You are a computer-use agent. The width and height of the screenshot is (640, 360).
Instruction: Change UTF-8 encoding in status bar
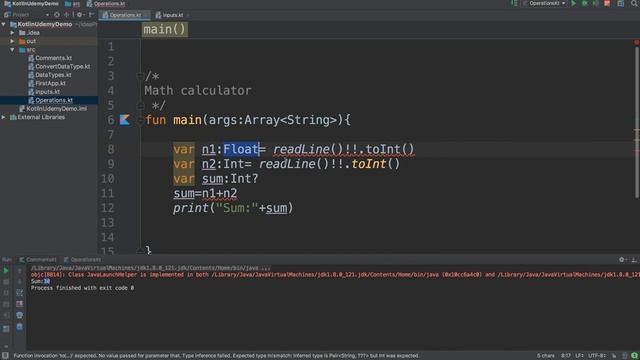pyautogui.click(x=597, y=356)
